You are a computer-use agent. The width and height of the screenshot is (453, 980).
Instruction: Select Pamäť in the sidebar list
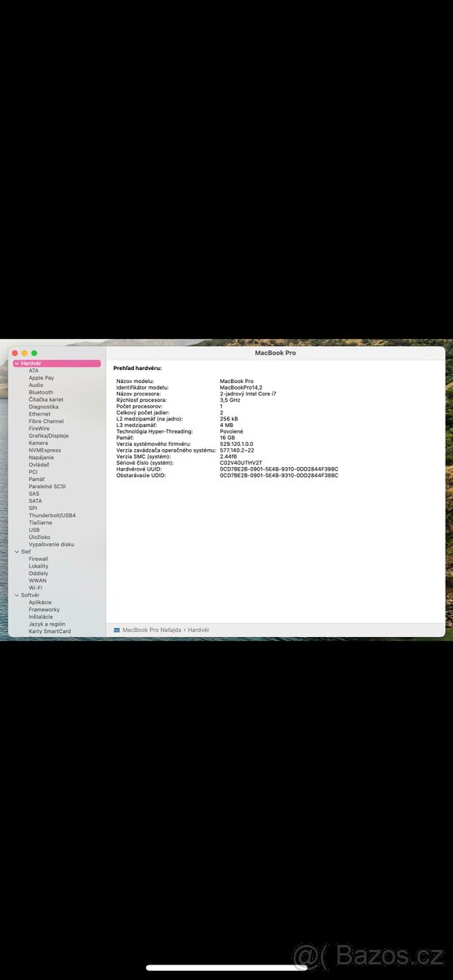tap(37, 479)
